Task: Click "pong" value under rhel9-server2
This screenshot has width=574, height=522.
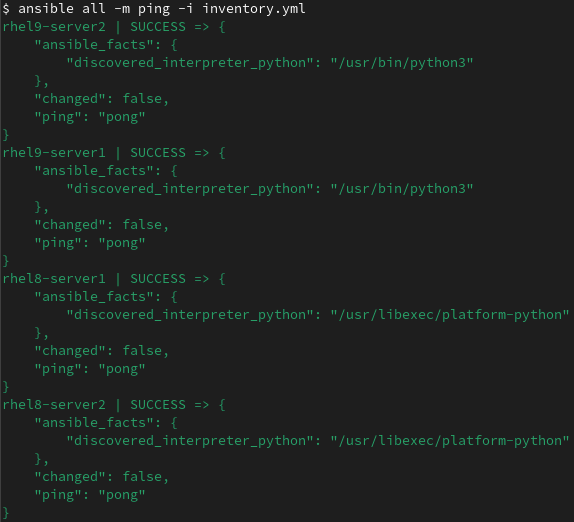Action: coord(122,117)
